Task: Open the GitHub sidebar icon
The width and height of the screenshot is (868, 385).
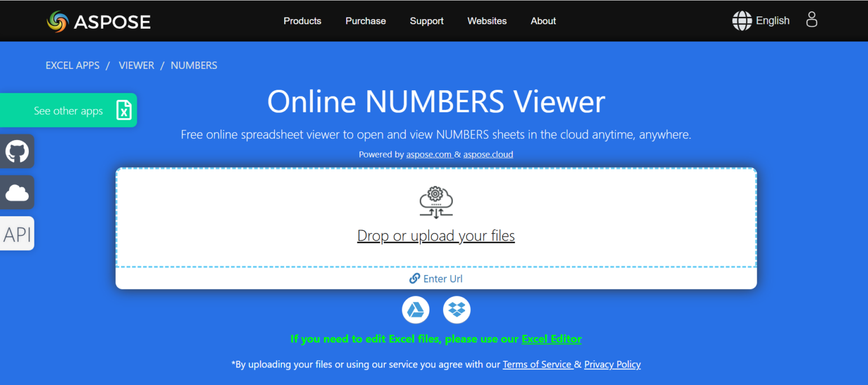Action: click(x=17, y=151)
